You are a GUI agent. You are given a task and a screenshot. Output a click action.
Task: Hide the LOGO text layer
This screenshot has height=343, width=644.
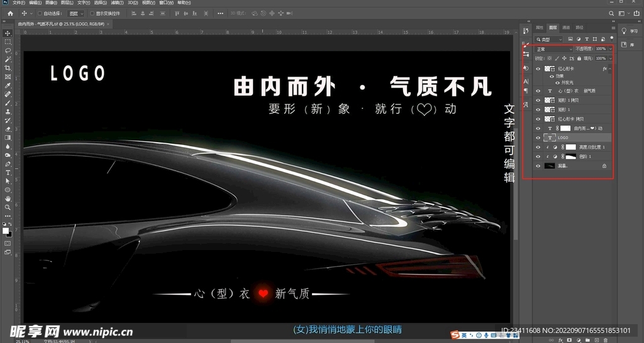(x=538, y=138)
